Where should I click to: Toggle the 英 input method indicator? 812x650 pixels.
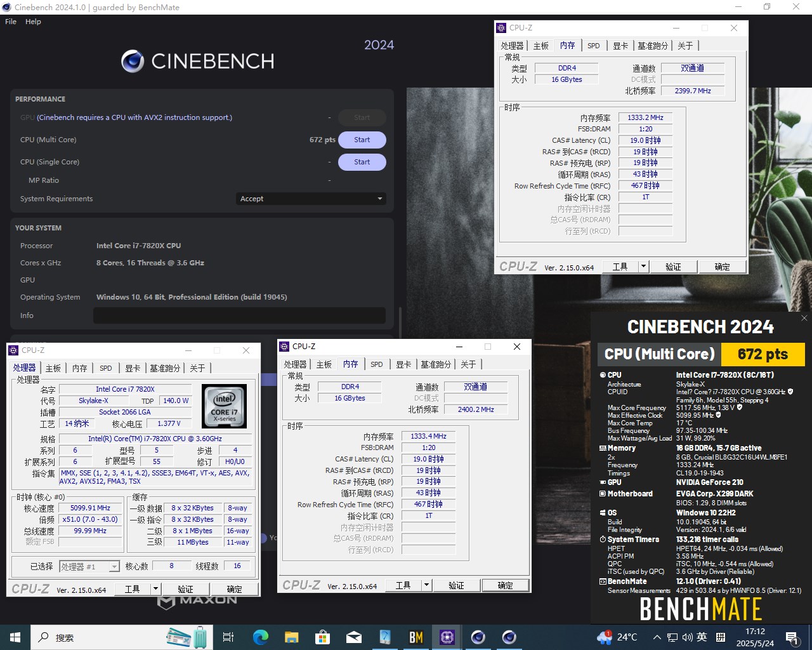(702, 637)
